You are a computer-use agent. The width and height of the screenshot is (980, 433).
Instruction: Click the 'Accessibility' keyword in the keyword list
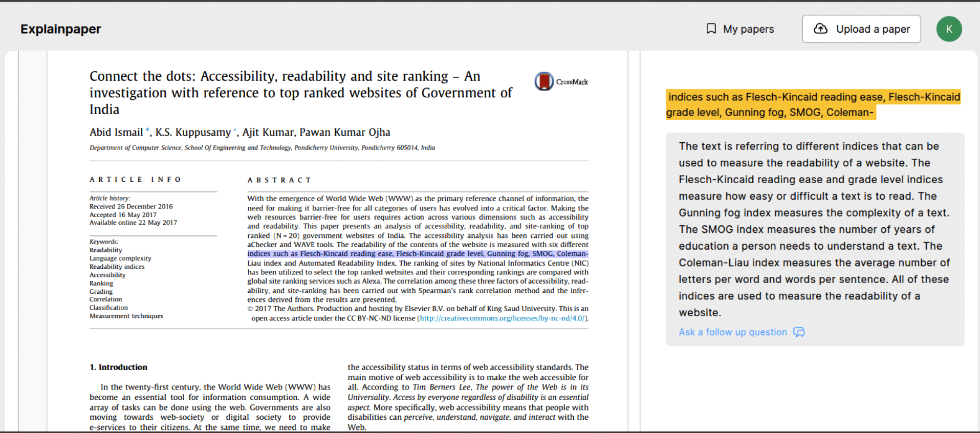click(107, 275)
